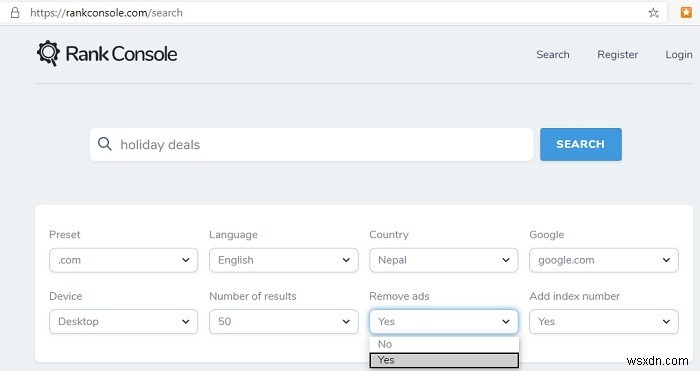Screen dimensions: 700x371
Task: Go to Search in top navigation
Action: [x=553, y=54]
